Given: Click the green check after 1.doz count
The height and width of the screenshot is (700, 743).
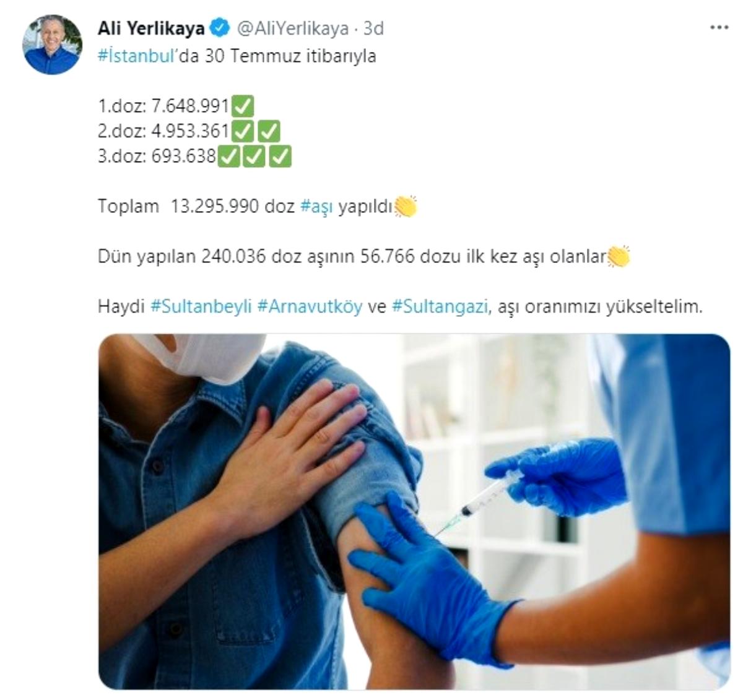Looking at the screenshot, I should pos(243,106).
